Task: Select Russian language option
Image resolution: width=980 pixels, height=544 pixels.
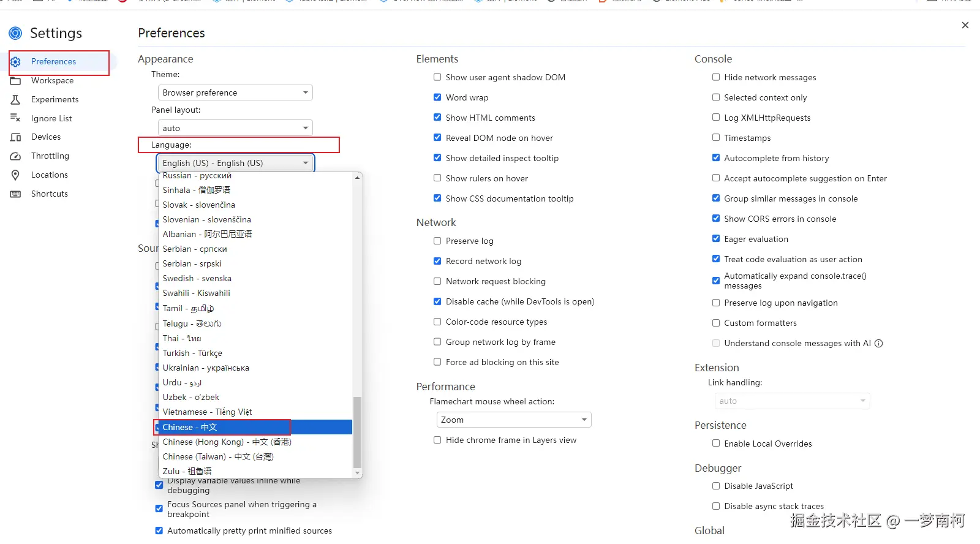Action: pyautogui.click(x=256, y=176)
